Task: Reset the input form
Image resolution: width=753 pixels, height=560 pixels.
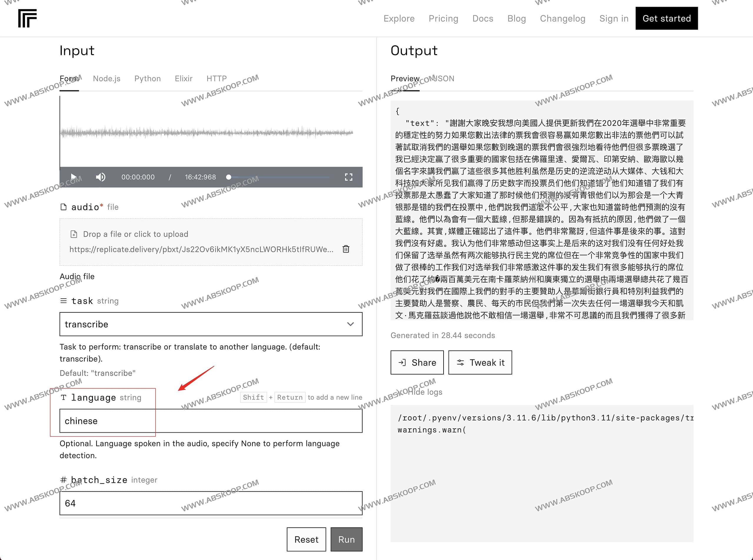Action: (306, 539)
